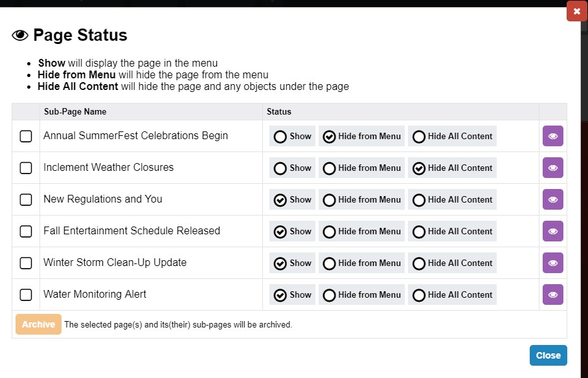Tick the checkbox for Water Monitoring Alert
The height and width of the screenshot is (378, 588).
(25, 295)
